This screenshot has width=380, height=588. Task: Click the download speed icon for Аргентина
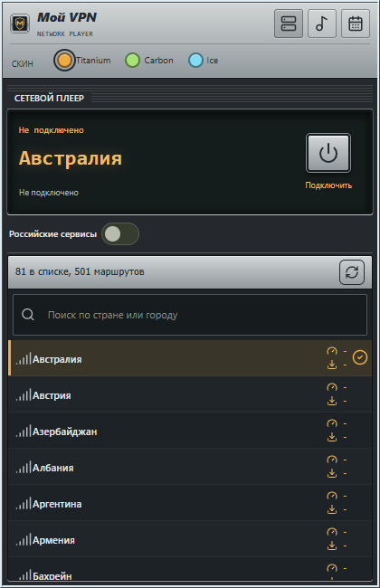pos(332,509)
